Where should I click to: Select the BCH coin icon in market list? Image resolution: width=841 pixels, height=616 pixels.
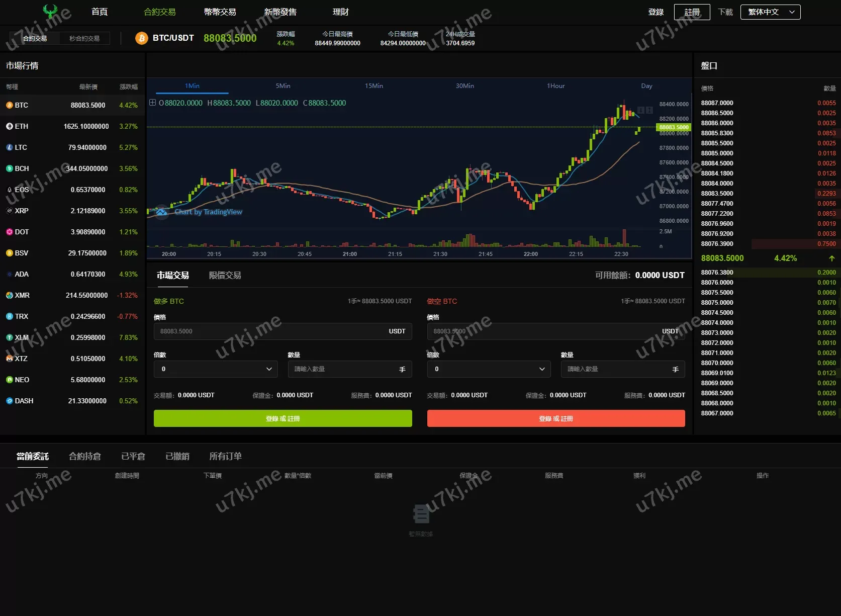[9, 168]
